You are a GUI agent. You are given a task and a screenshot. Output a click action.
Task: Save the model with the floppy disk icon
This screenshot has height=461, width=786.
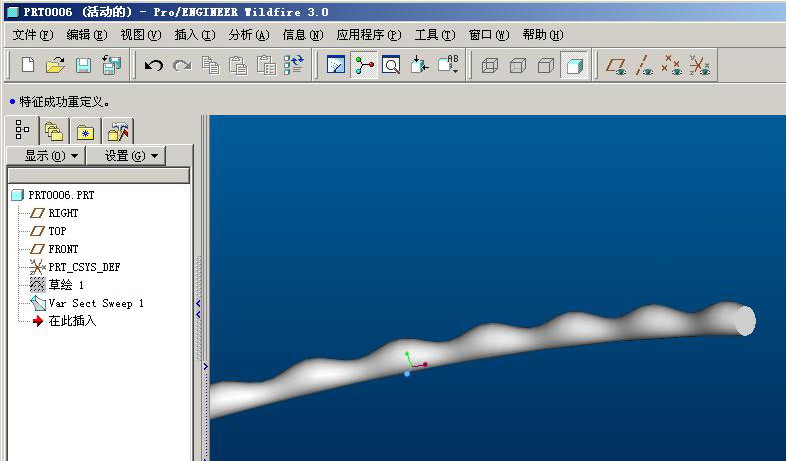(83, 66)
